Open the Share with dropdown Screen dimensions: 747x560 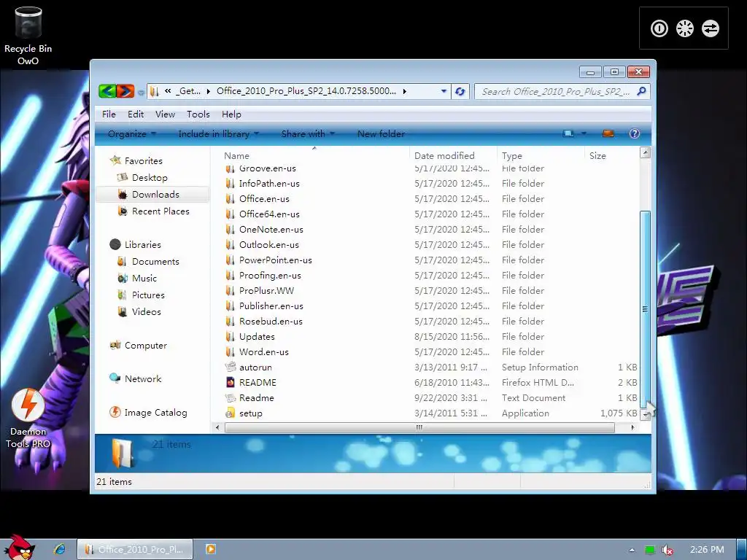[309, 134]
